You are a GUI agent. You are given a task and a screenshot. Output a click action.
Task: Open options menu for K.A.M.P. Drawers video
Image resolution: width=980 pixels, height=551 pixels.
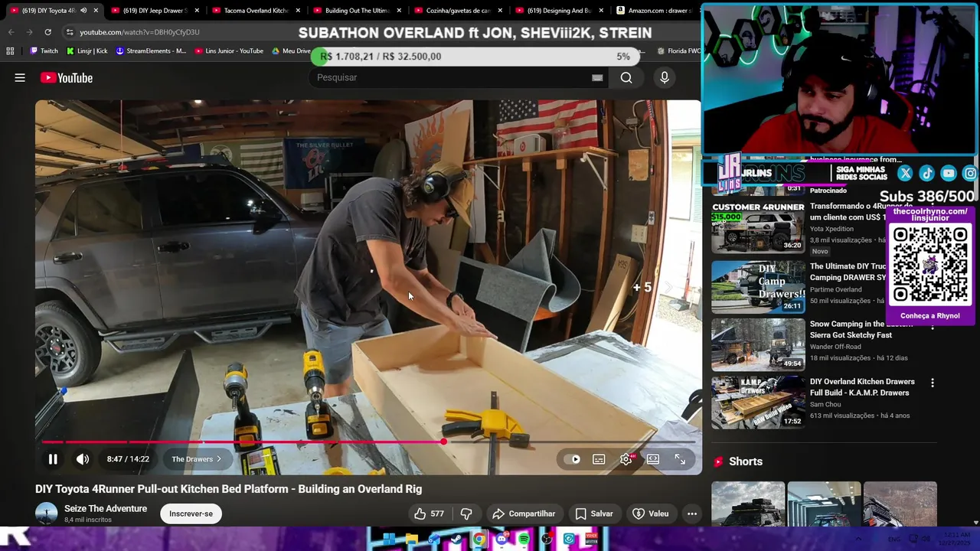[x=933, y=382]
